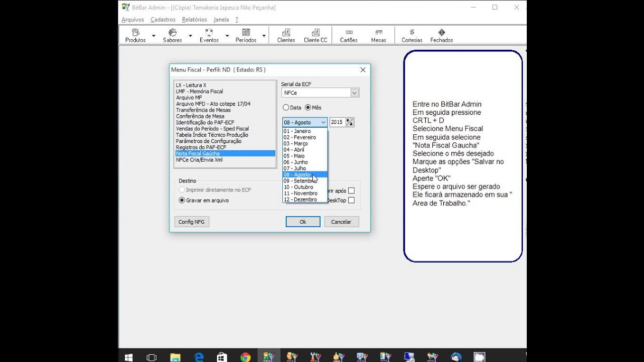Select LX - Leitura X in the list
The width and height of the screenshot is (644, 362).
tap(225, 85)
